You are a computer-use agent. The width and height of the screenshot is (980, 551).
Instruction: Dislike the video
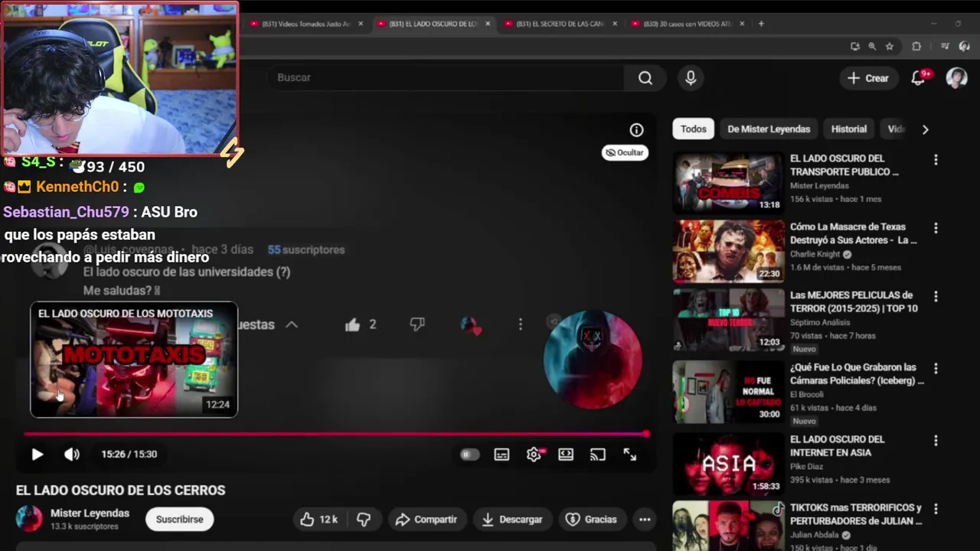(x=364, y=520)
